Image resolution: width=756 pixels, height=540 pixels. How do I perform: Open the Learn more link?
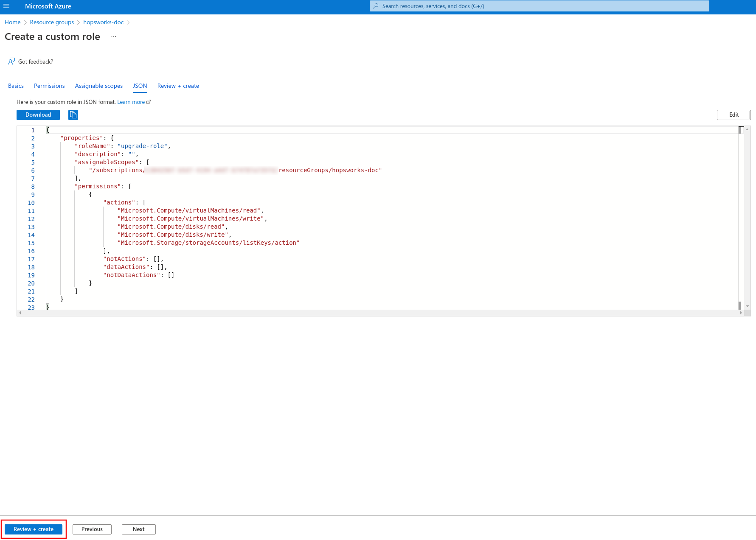click(x=134, y=102)
